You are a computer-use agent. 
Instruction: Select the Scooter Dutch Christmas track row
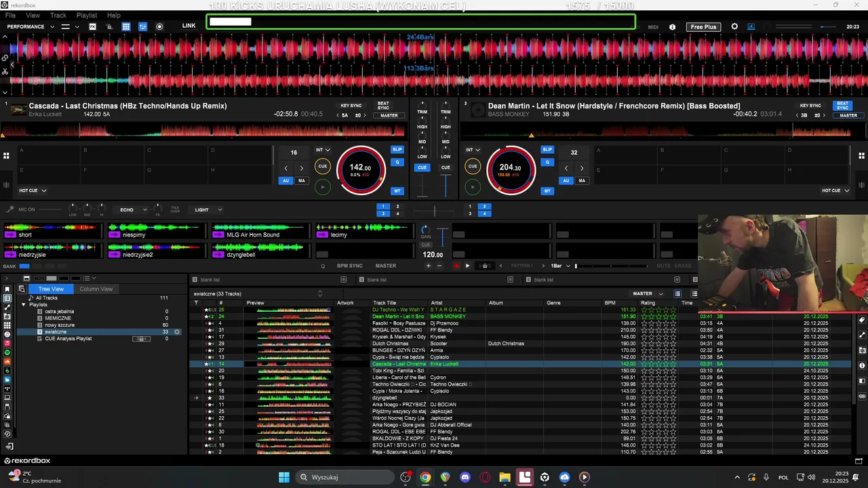point(521,344)
